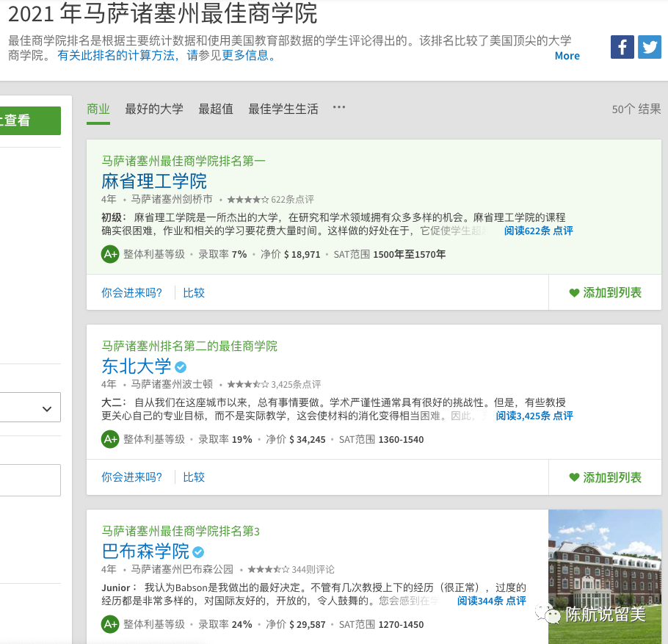Click 马萨诸塞州剑桥市 location text

point(172,200)
